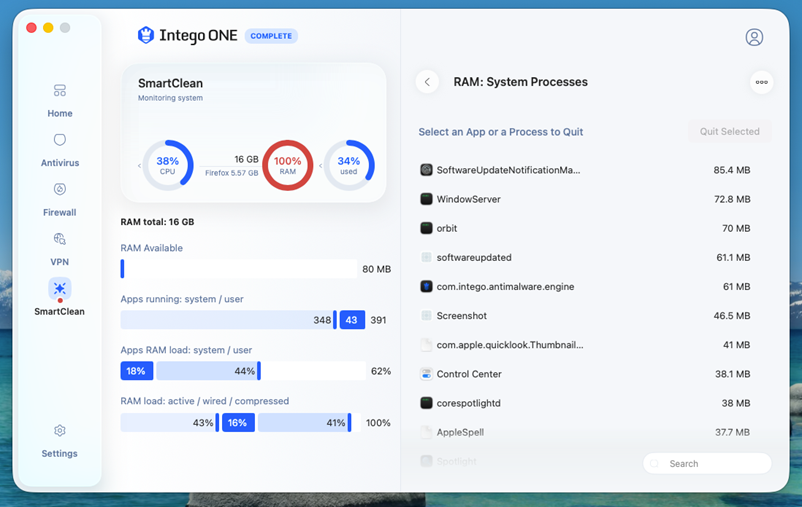802x507 pixels.
Task: Click the WindowServer process icon
Action: coord(426,199)
